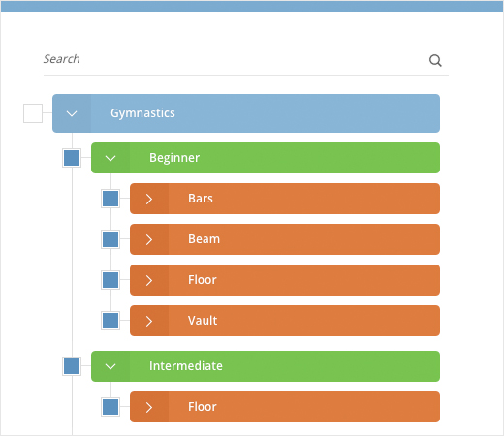Collapse the Intermediate group chevron
504x436 pixels.
110,366
